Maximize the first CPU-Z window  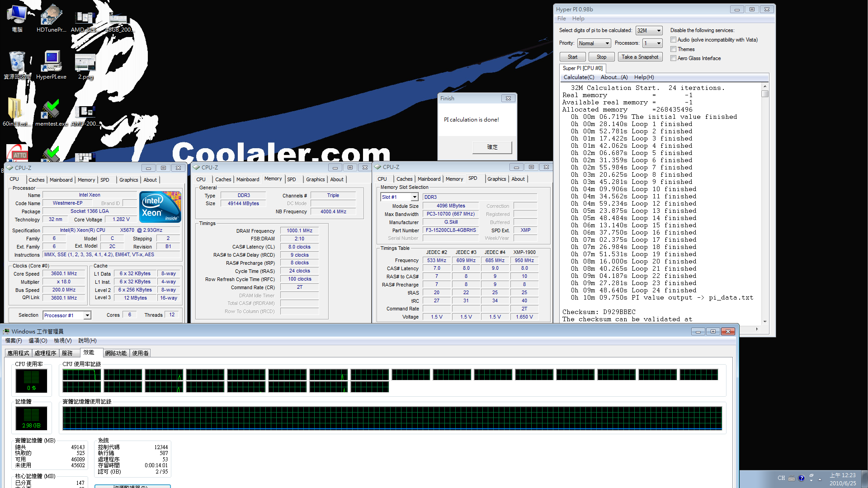coord(163,168)
